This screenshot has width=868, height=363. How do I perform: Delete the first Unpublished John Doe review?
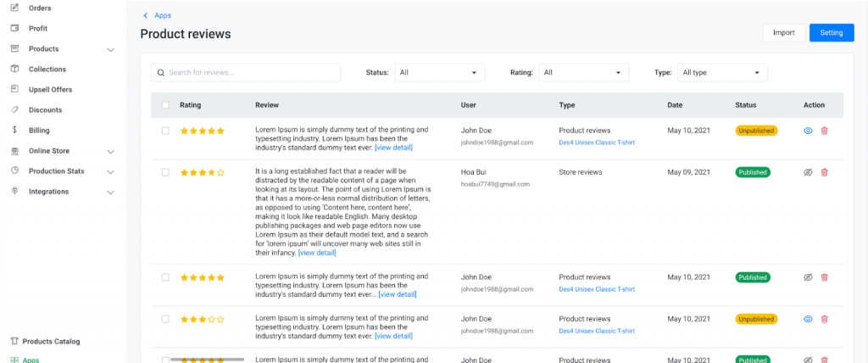[x=824, y=131]
